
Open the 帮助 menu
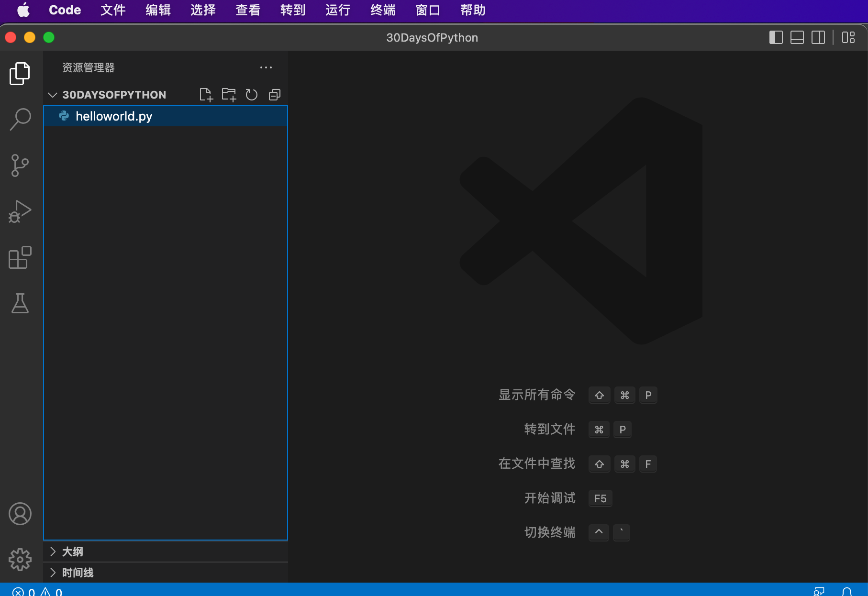coord(473,10)
